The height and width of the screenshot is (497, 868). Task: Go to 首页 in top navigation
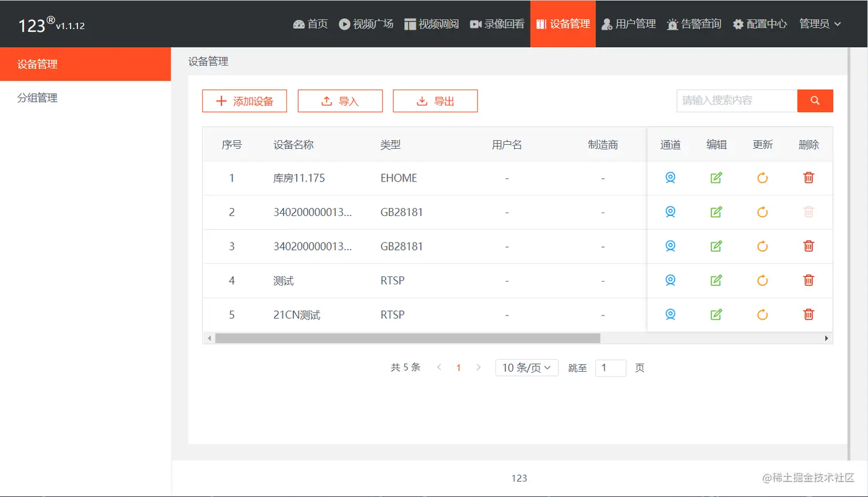(x=311, y=24)
